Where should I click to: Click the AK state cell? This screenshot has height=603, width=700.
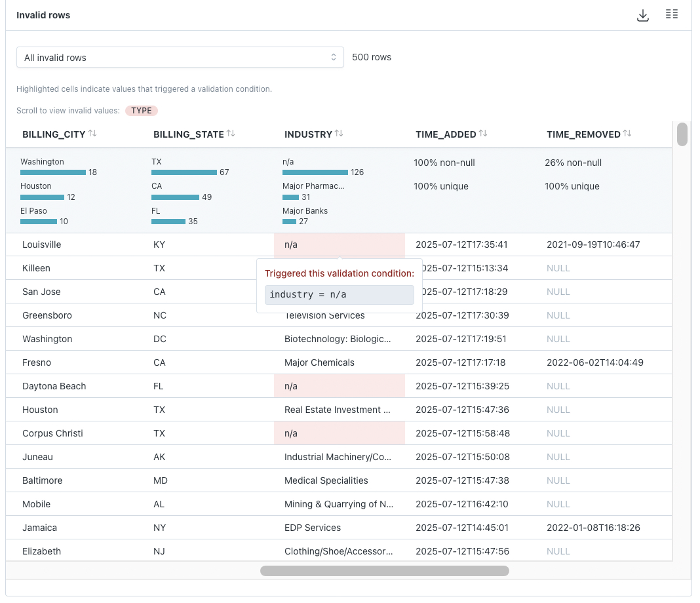point(159,457)
